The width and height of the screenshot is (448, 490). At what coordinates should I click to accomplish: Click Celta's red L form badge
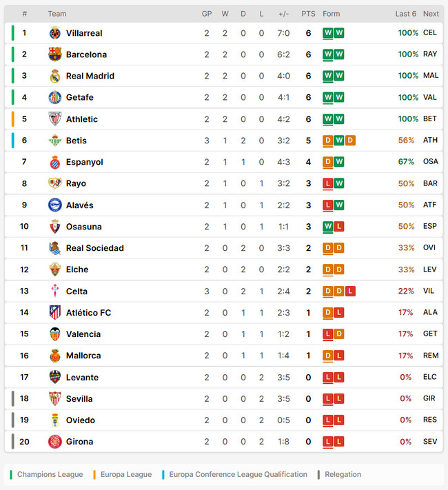click(350, 292)
